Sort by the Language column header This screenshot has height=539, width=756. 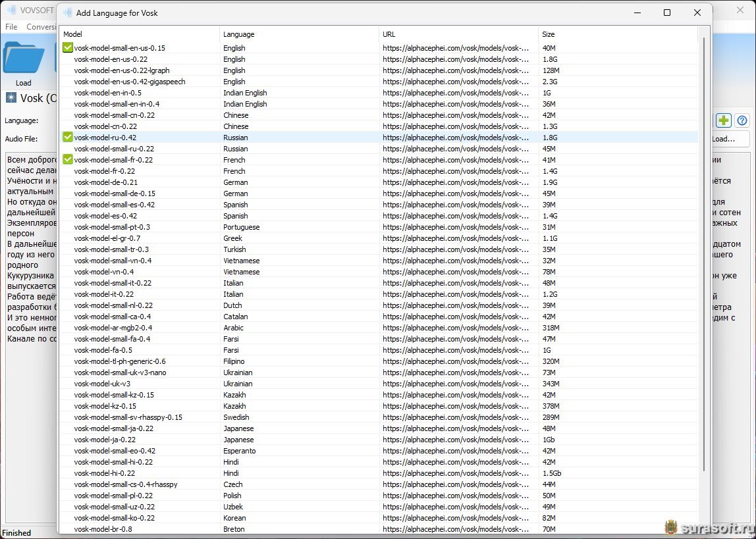(x=299, y=34)
